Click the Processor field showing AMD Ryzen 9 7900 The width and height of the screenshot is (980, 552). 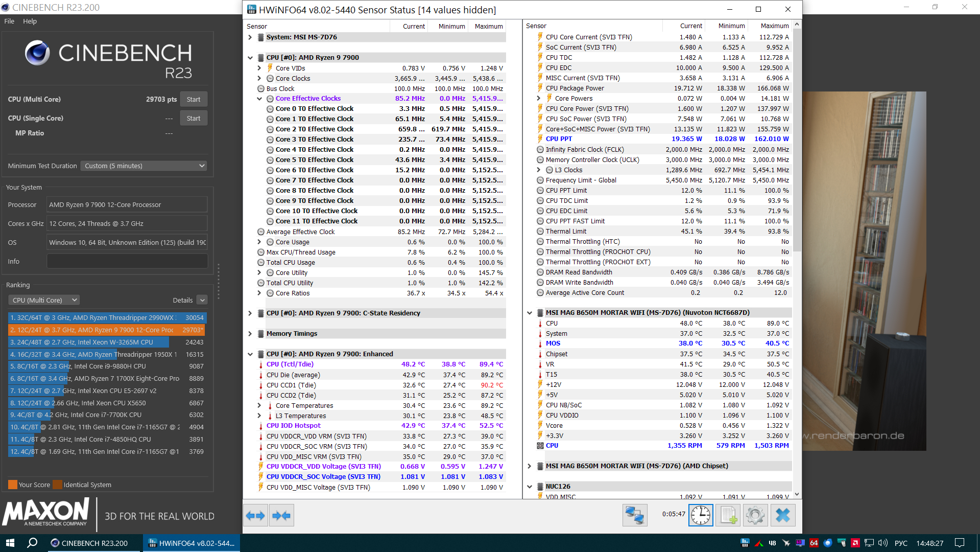(127, 204)
